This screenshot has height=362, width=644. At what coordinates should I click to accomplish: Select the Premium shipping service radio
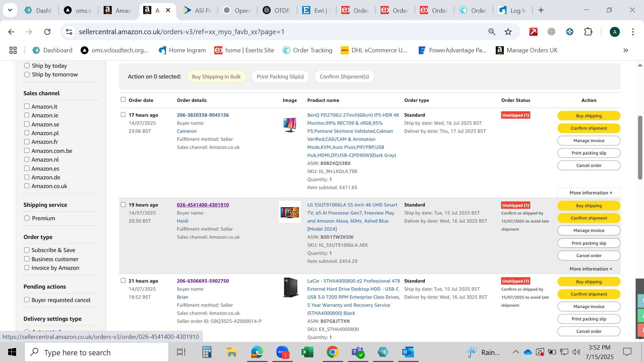(x=27, y=218)
